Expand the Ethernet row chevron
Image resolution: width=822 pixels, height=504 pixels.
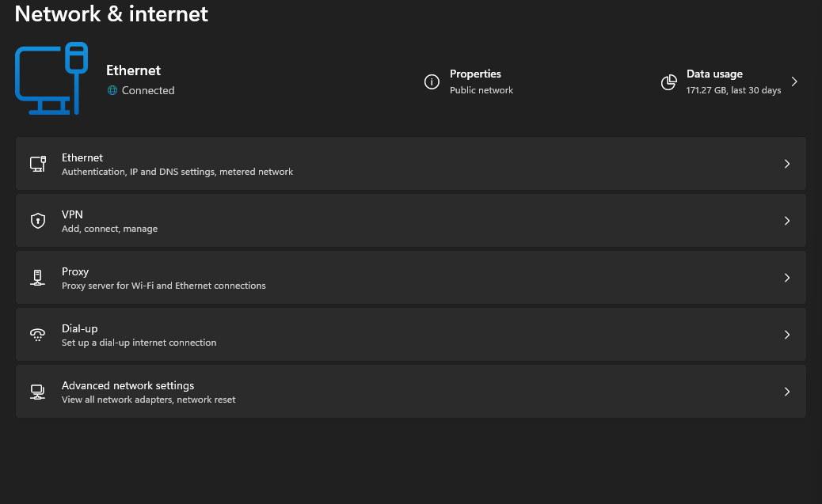pos(786,164)
